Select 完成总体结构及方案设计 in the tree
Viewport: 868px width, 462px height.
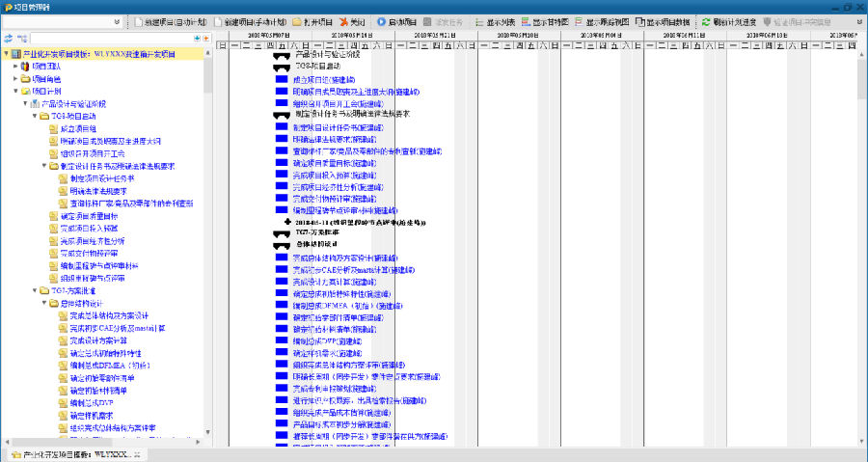(109, 315)
